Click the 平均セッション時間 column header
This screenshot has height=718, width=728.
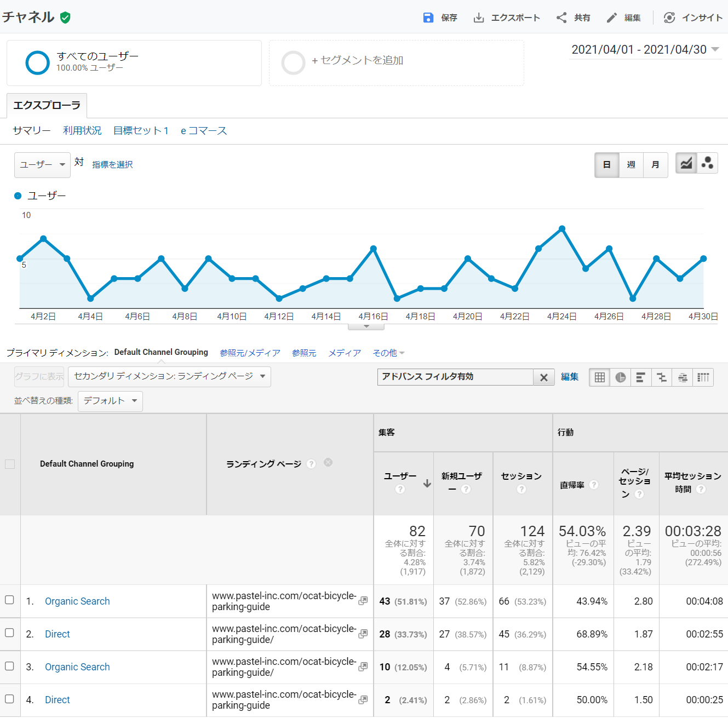(x=693, y=483)
